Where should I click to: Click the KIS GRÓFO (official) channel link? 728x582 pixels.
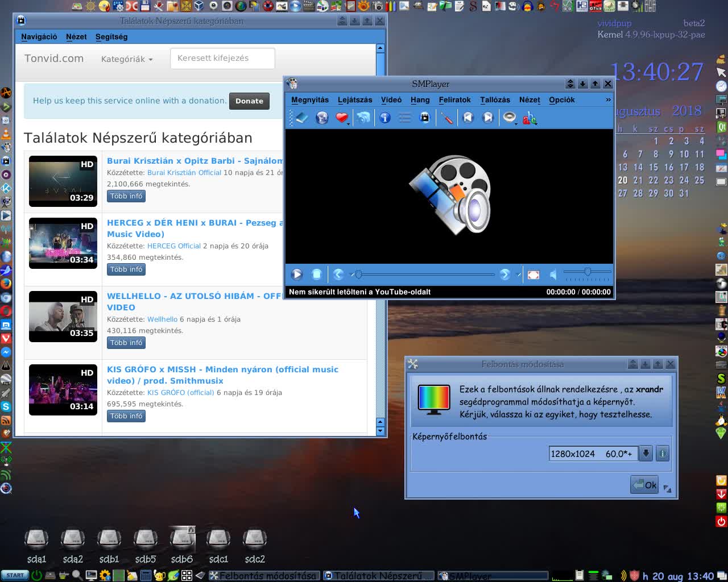coord(181,393)
